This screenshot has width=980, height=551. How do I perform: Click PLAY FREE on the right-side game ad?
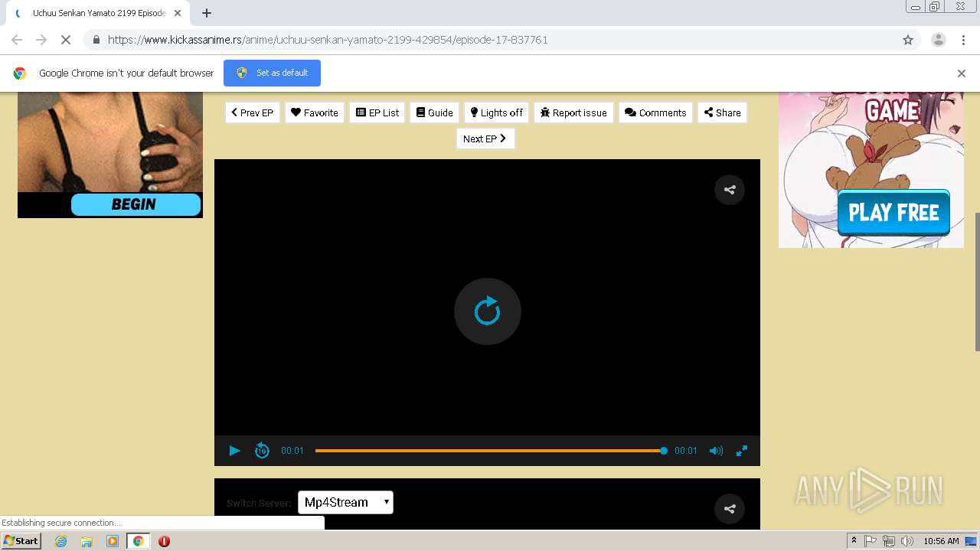point(893,213)
